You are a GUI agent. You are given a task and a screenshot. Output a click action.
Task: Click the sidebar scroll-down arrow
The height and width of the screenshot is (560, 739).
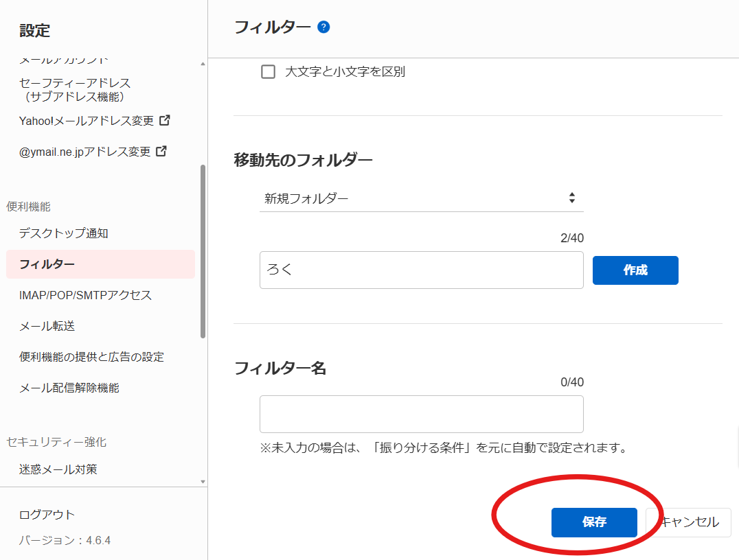pyautogui.click(x=203, y=482)
